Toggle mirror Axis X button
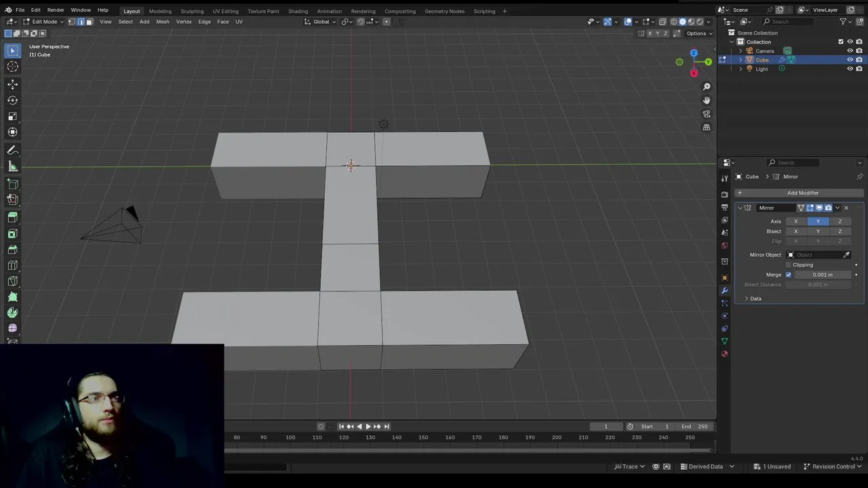The height and width of the screenshot is (488, 868). tap(796, 222)
